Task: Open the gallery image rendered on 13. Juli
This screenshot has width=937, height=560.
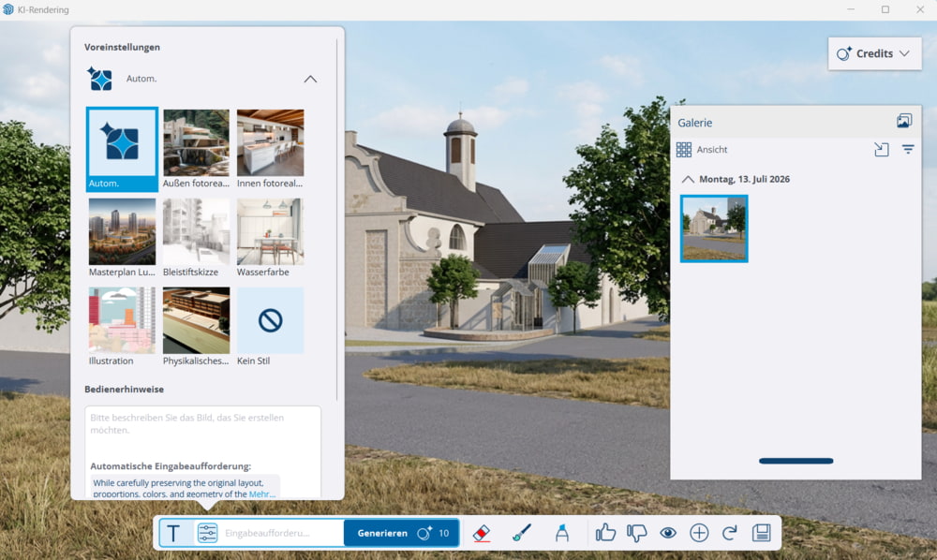Action: [x=713, y=228]
